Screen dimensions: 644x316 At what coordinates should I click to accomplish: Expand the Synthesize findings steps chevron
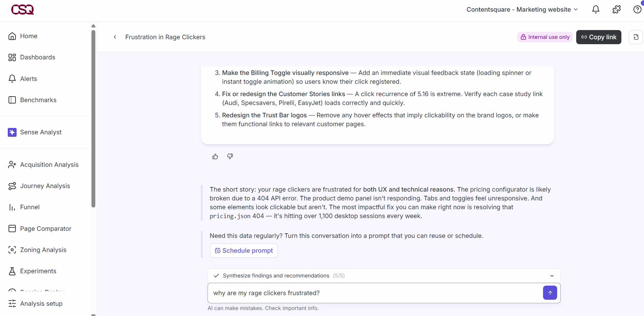tap(552, 276)
